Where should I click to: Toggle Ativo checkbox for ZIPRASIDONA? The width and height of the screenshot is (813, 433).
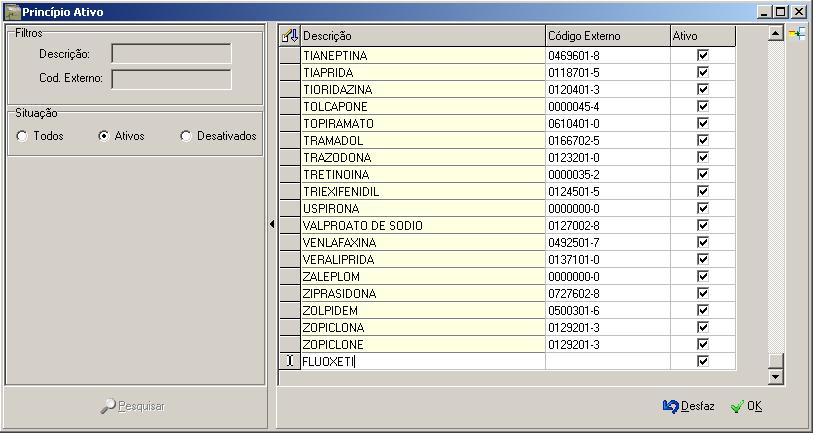(703, 294)
